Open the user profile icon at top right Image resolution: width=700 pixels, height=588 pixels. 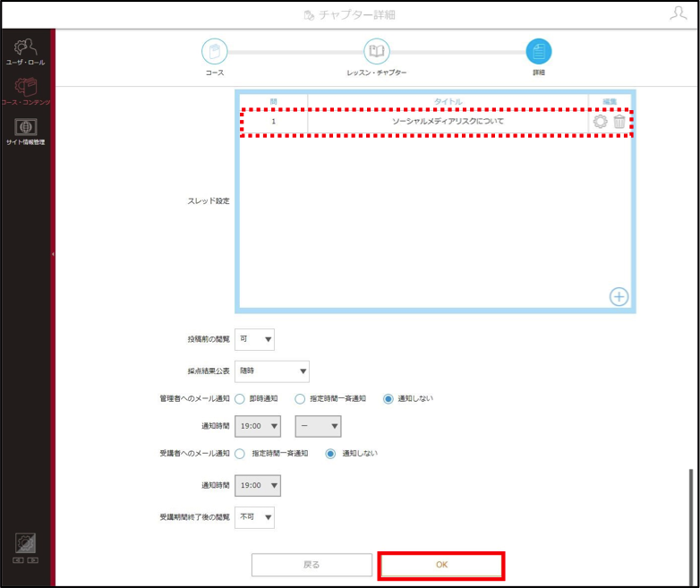click(x=679, y=13)
